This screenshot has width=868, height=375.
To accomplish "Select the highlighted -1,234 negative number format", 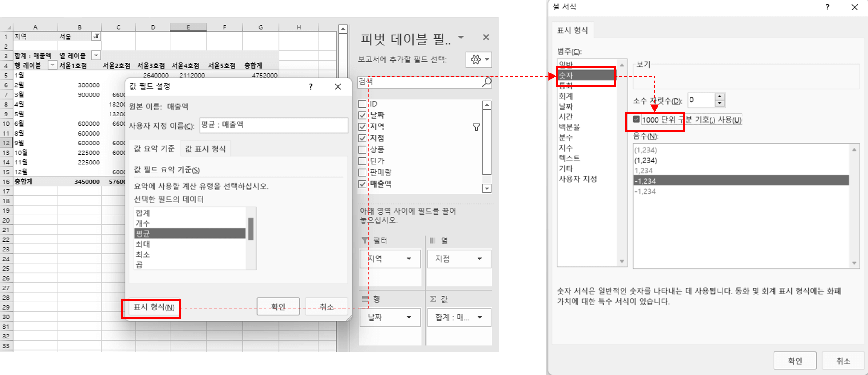I will [x=708, y=181].
